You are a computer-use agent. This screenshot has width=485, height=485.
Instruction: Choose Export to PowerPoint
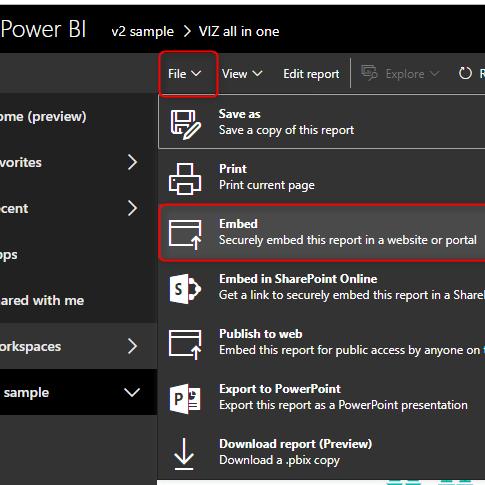pos(322,397)
